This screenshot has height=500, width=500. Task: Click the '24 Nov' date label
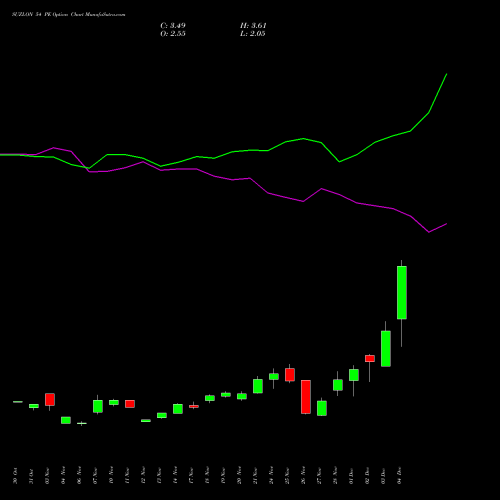pyautogui.click(x=271, y=476)
